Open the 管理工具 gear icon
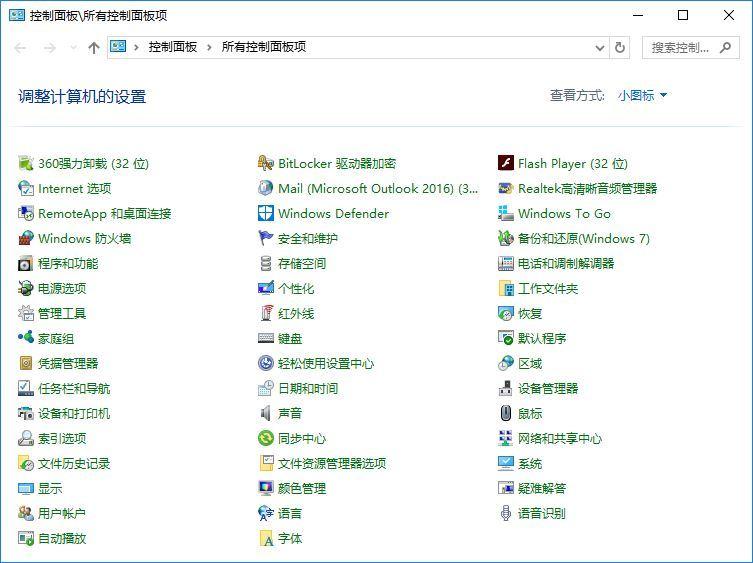This screenshot has height=563, width=753. point(25,313)
